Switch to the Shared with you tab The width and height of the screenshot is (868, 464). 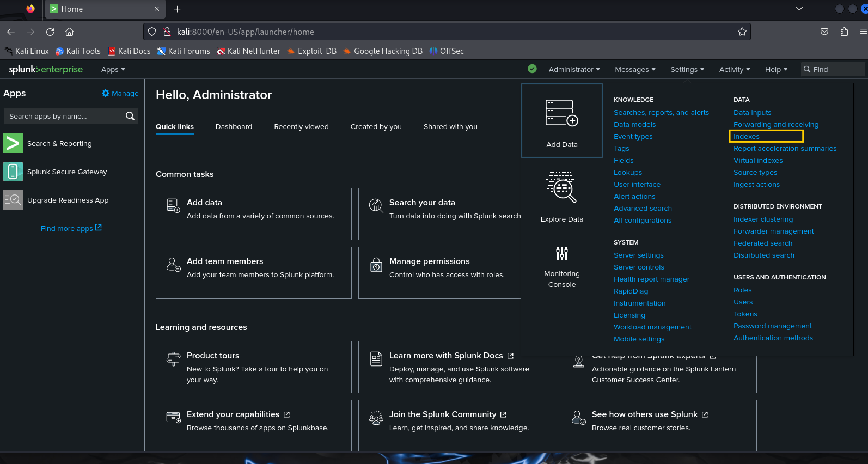[x=450, y=126]
